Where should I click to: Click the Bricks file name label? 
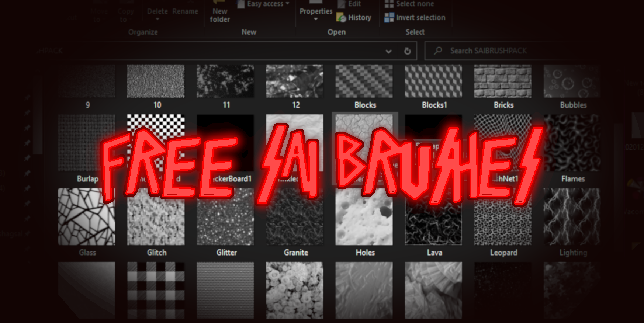[x=503, y=105]
